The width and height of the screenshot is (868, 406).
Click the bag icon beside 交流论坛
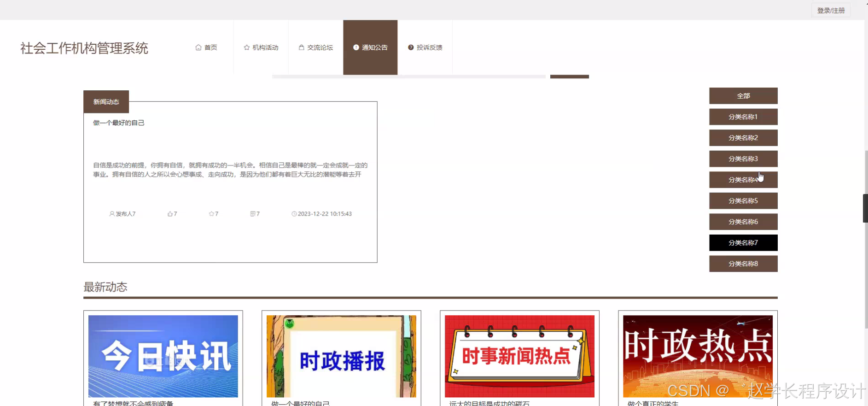click(x=302, y=47)
